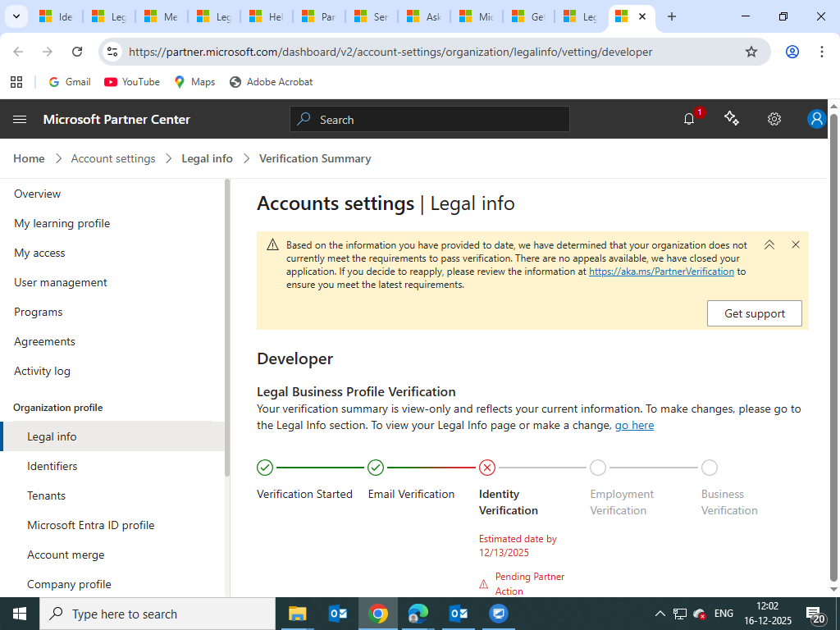Screen dimensions: 840x630
Task: Open File Explorer from the taskbar
Action: click(x=297, y=614)
